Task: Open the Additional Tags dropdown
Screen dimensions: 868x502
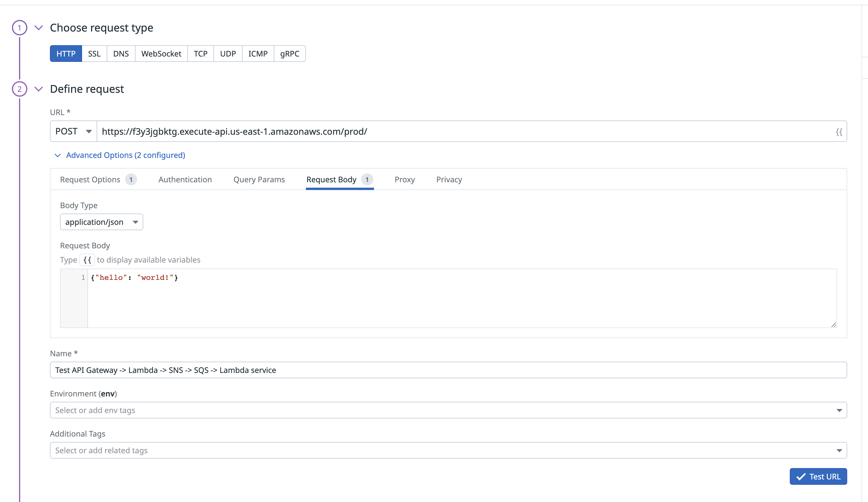Action: pos(449,450)
